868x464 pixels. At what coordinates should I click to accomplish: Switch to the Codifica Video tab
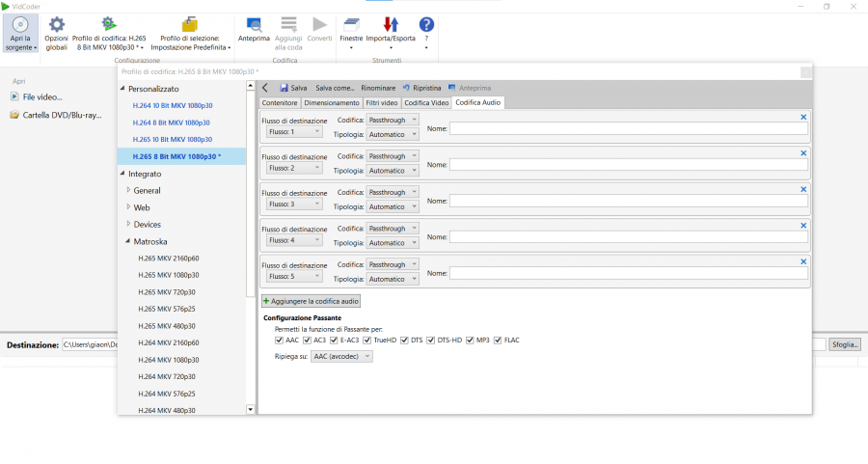tap(426, 103)
